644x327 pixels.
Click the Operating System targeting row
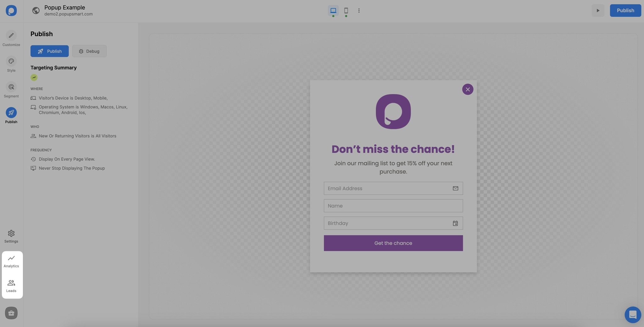[x=79, y=110]
